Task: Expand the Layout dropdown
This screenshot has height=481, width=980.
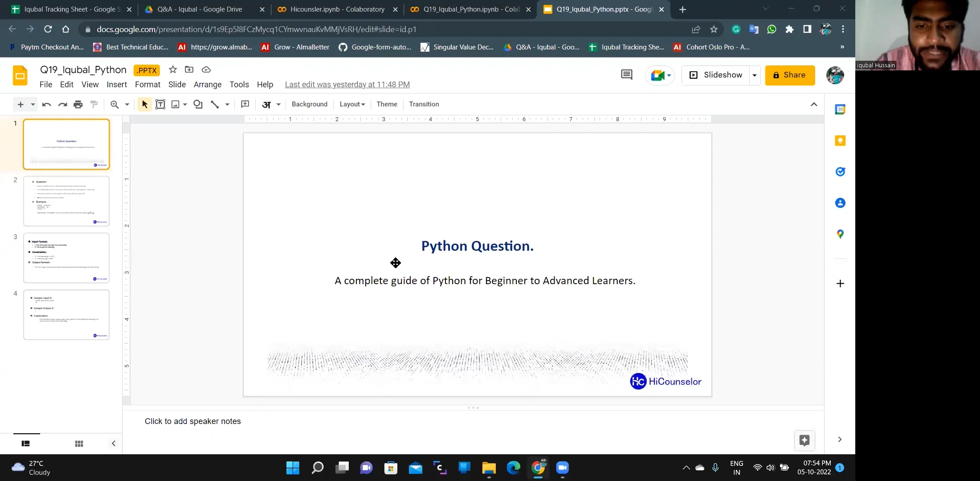Action: point(352,104)
